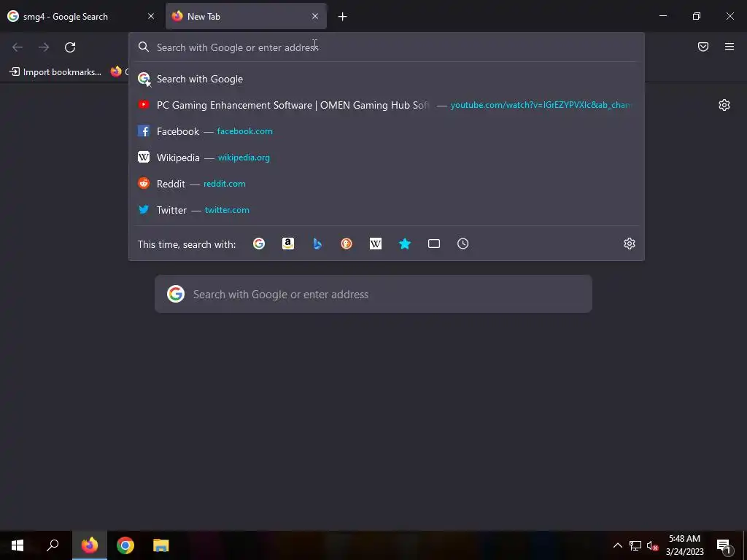Screen dimensions: 747x560
Task: Open the notification center icon
Action: [x=723, y=545]
